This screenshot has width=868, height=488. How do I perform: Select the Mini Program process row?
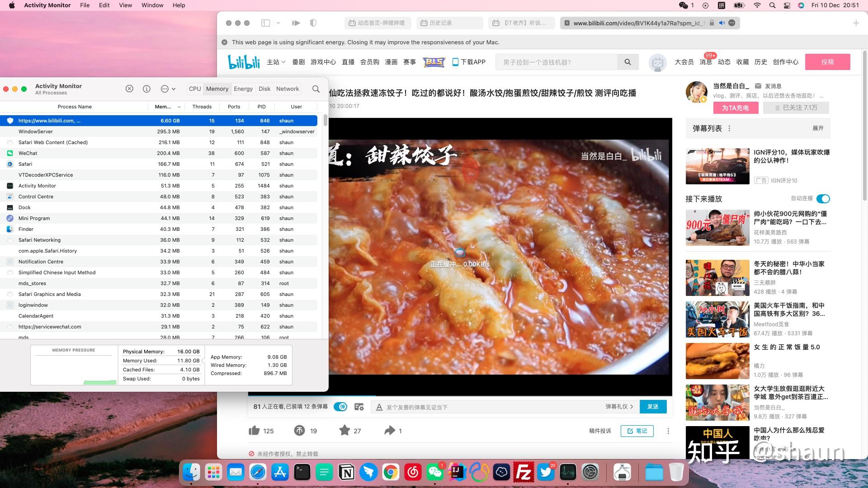159,218
